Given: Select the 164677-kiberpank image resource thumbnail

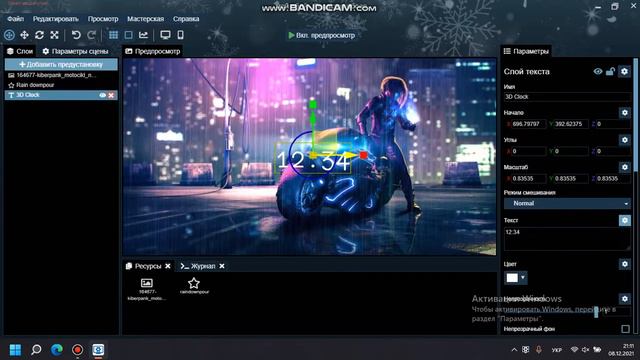Looking at the screenshot, I should [x=147, y=289].
